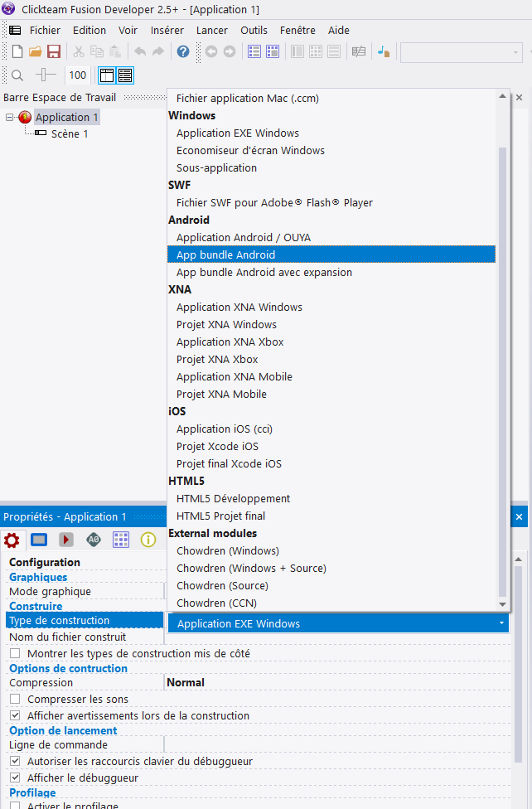This screenshot has width=532, height=809.
Task: Open the Storyboard editor icon
Action: [x=254, y=51]
